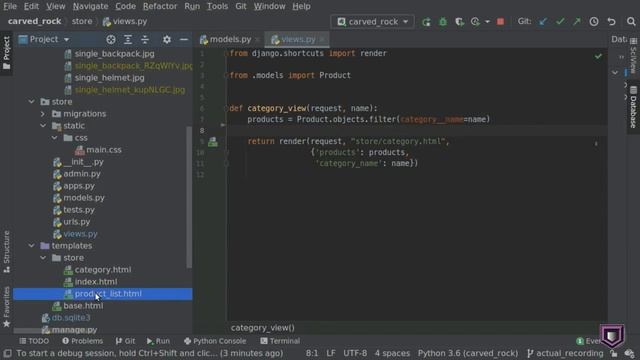Click the actual_recording Git branch widget
Screen dimensions: 640x360
[x=565, y=353]
